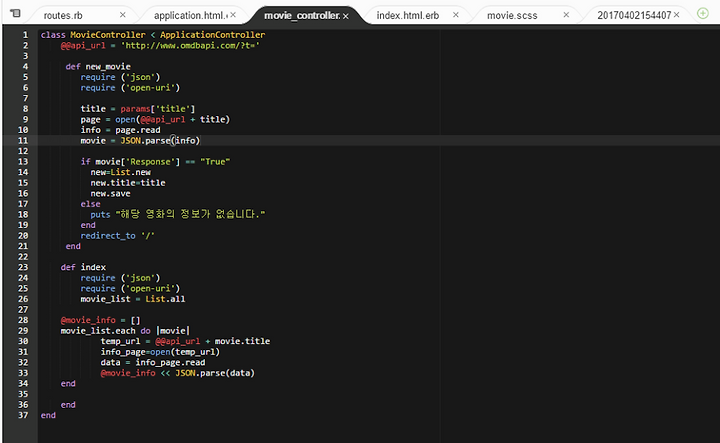Image resolution: width=720 pixels, height=443 pixels.
Task: Click the 'http://www.omdbapi.com/?t=' URL string
Action: [x=190, y=45]
